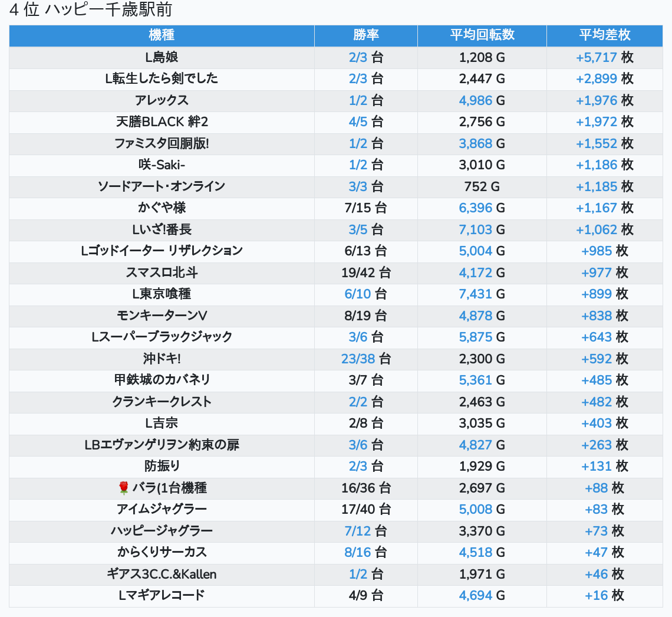
Task: Select Lいざ!番長 machine name
Action: [162, 230]
